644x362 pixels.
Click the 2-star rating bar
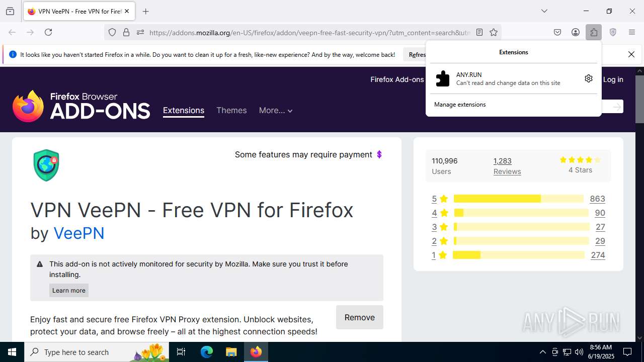[521, 241]
